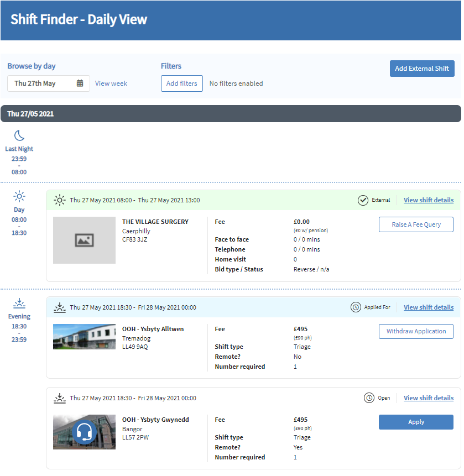View shift details for The Village Surgery
Image resolution: width=464 pixels, height=476 pixels.
428,200
